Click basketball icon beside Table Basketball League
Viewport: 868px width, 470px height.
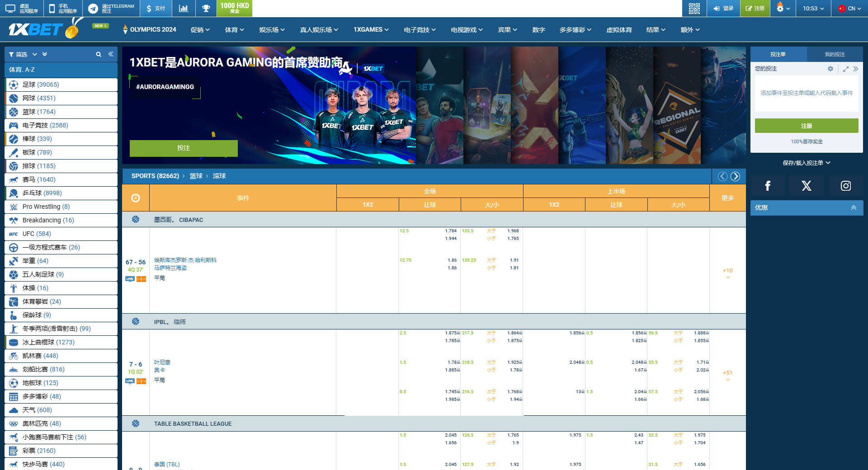click(x=136, y=423)
